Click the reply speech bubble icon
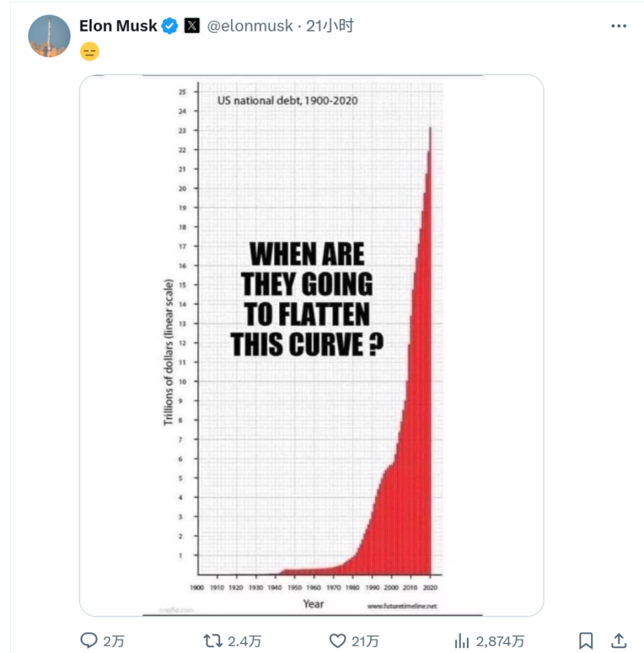The width and height of the screenshot is (644, 653). pos(89,640)
